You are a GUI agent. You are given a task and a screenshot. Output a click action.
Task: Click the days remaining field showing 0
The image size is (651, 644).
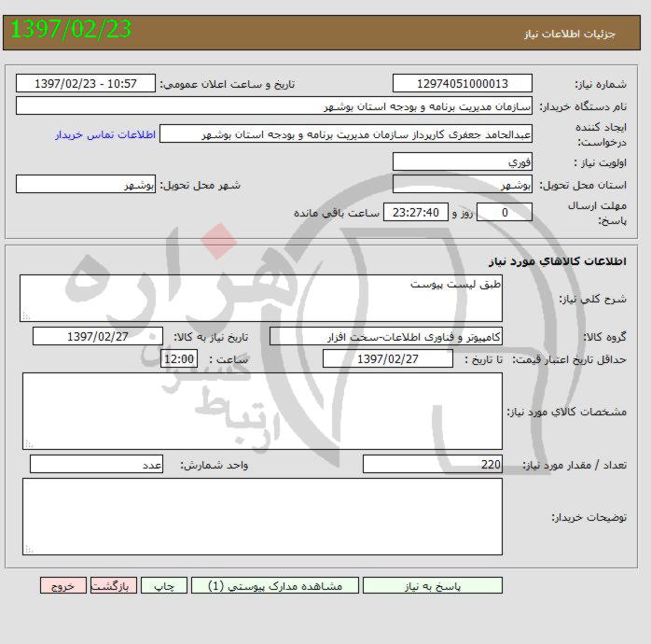pos(505,212)
